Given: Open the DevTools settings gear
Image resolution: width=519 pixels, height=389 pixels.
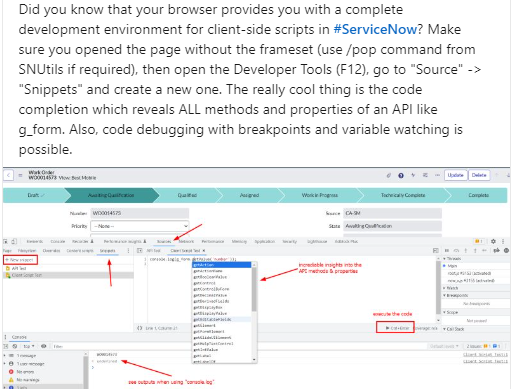Looking at the screenshot, I should (493, 241).
